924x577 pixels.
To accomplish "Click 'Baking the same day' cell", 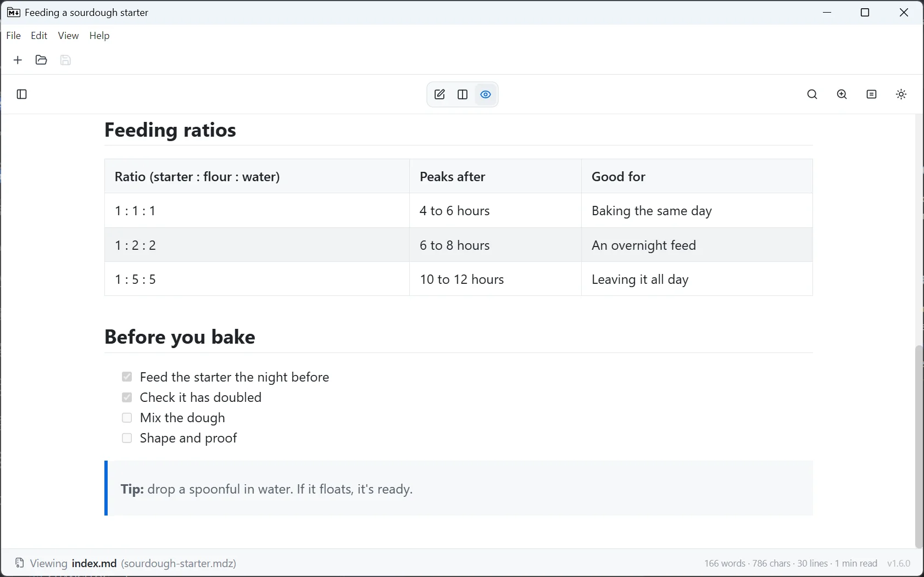I will point(697,211).
